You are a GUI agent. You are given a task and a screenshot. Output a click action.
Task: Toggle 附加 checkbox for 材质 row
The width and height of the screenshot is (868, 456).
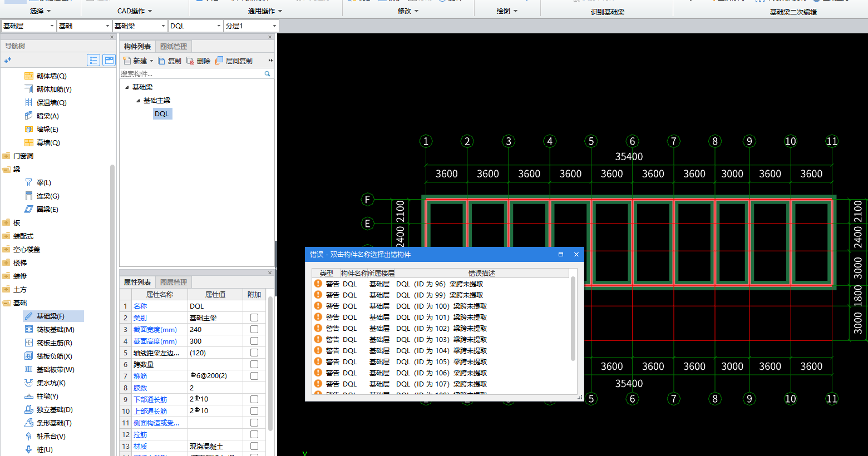(254, 446)
